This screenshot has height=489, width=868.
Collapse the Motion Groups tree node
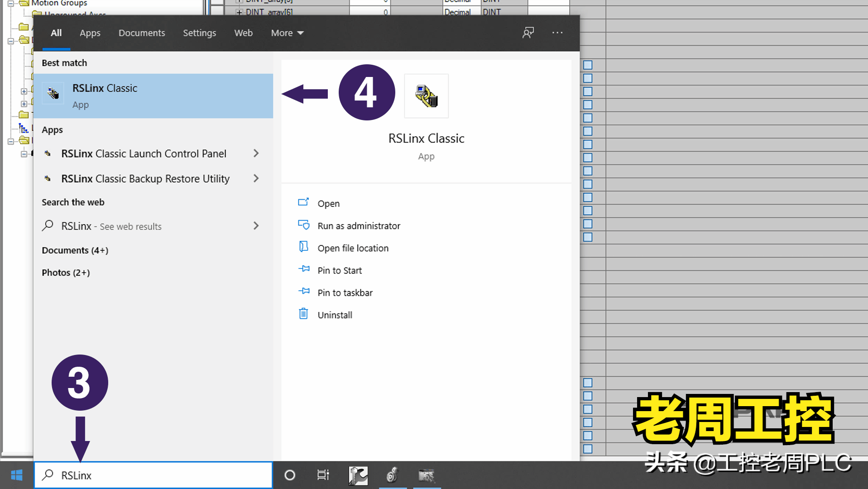click(10, 3)
